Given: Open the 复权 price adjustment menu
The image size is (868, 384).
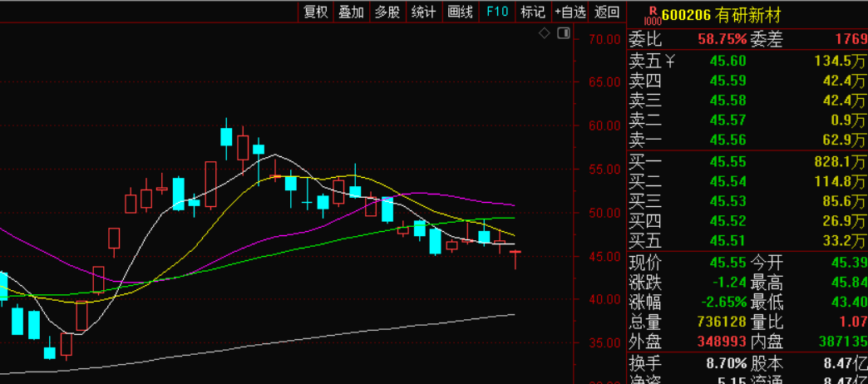Looking at the screenshot, I should tap(316, 12).
